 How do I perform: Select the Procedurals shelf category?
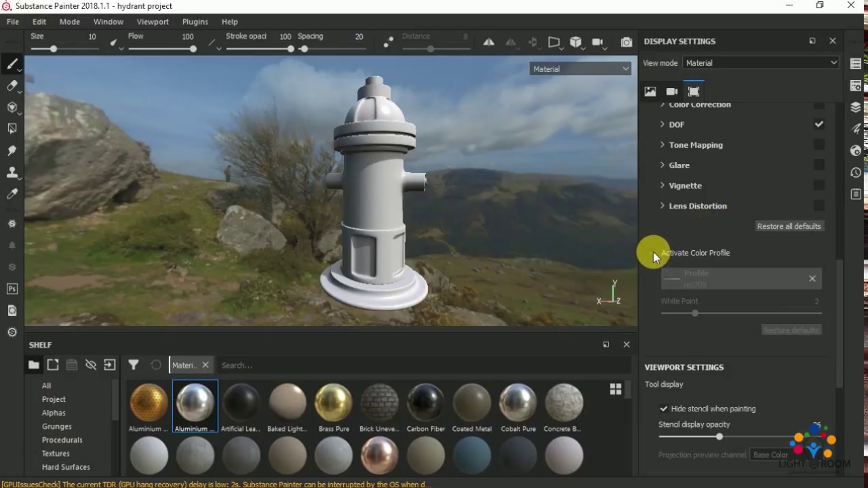(62, 440)
